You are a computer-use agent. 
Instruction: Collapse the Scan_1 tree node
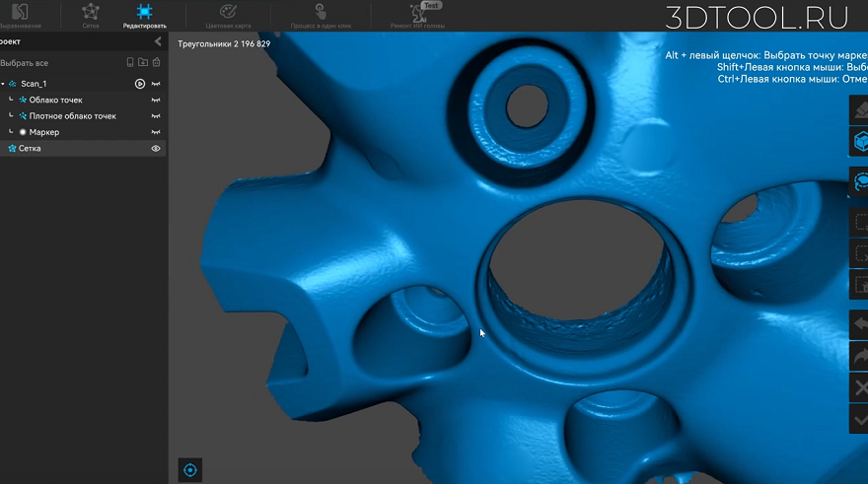3,84
